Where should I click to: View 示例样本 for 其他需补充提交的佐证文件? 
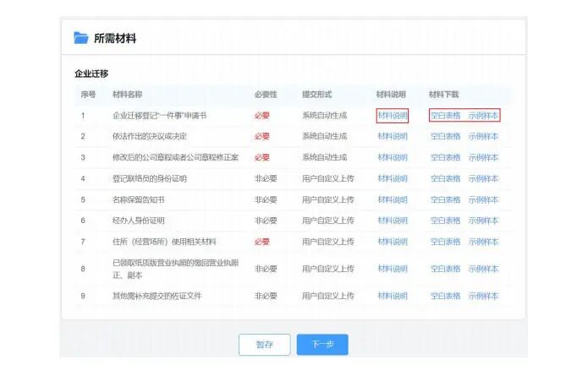click(x=483, y=296)
